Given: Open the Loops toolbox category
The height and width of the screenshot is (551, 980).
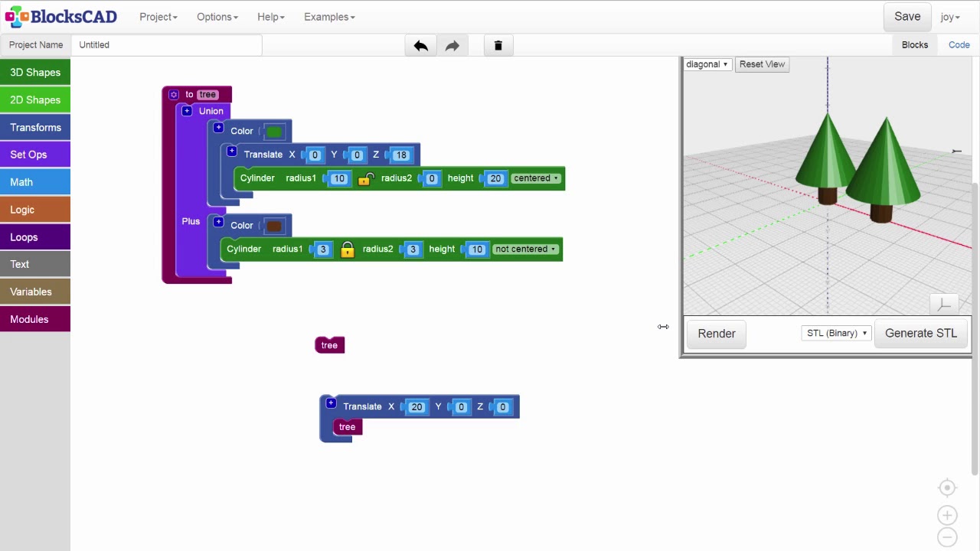Looking at the screenshot, I should [x=35, y=237].
